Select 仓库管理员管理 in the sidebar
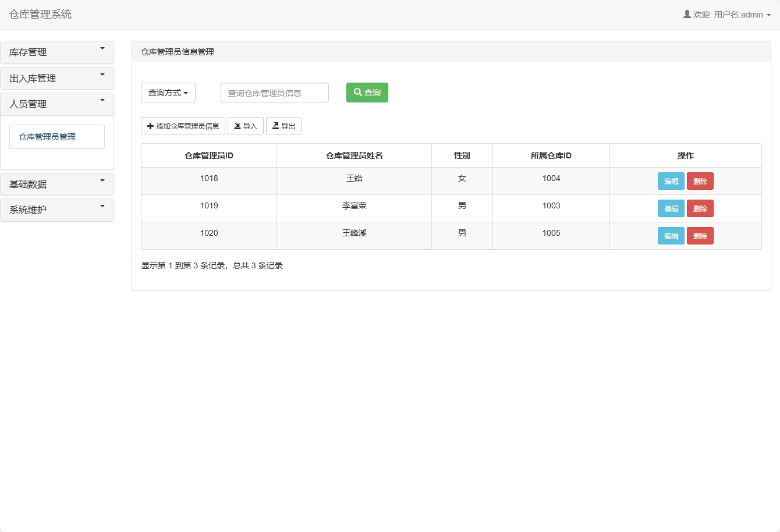Image resolution: width=780 pixels, height=532 pixels. (56, 136)
